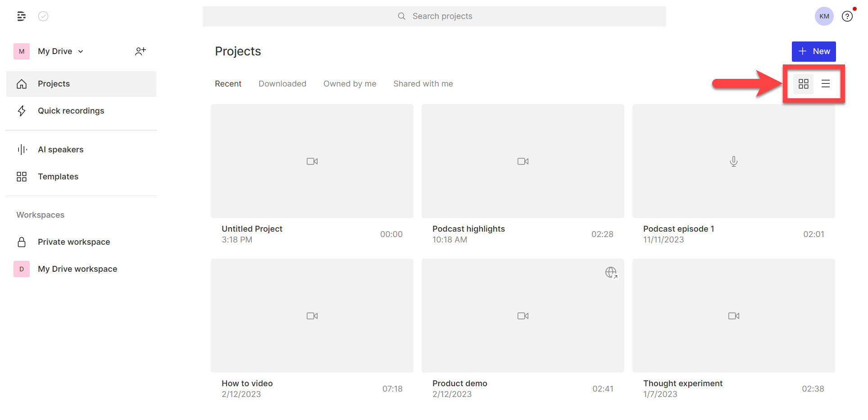Screen dimensions: 868x420
Task: Click the How to video title
Action: [x=247, y=383]
